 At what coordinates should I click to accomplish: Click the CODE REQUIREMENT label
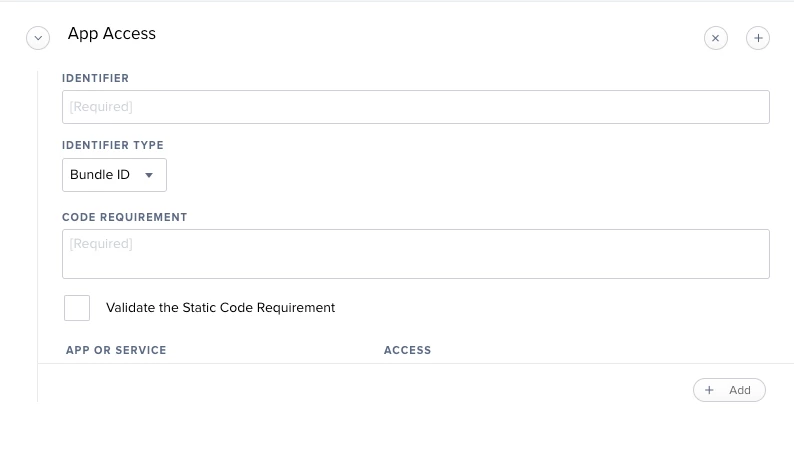click(124, 217)
